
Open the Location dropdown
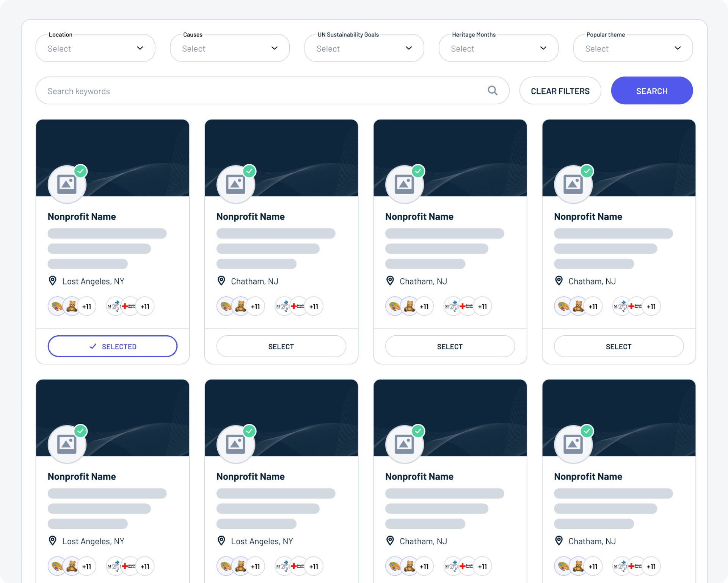(x=95, y=48)
